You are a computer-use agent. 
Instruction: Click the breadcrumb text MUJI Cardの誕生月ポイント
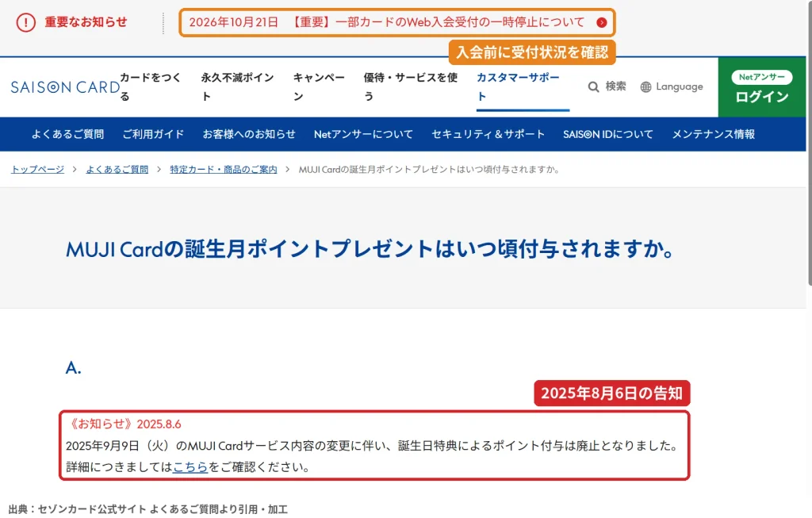[x=429, y=170]
